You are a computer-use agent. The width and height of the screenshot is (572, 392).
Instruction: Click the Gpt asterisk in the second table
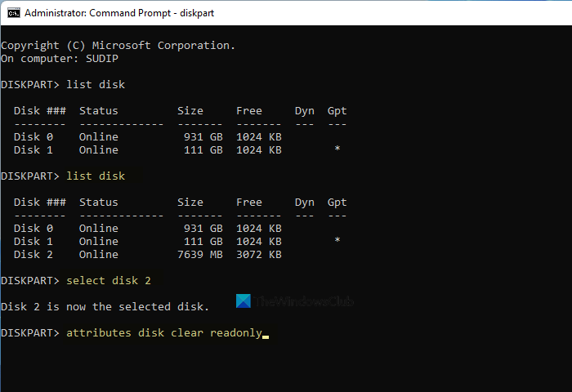[337, 242]
